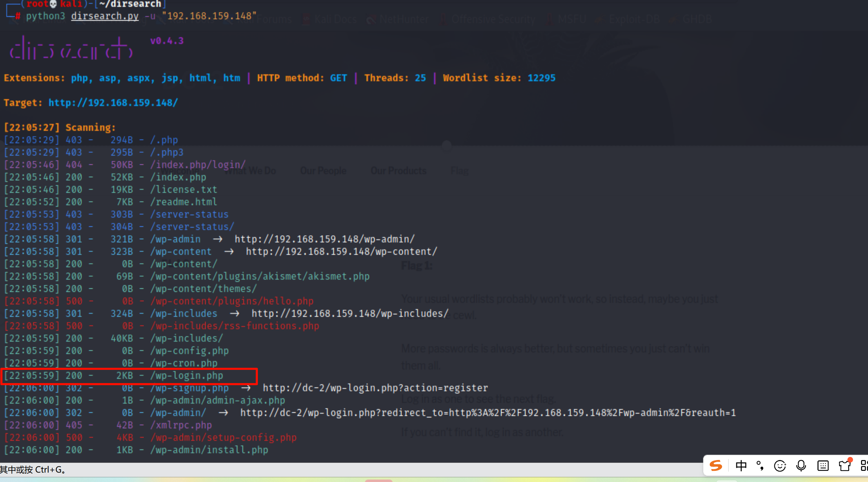Open the Sogou toolbox grid icon
868x482 pixels.
(x=863, y=466)
